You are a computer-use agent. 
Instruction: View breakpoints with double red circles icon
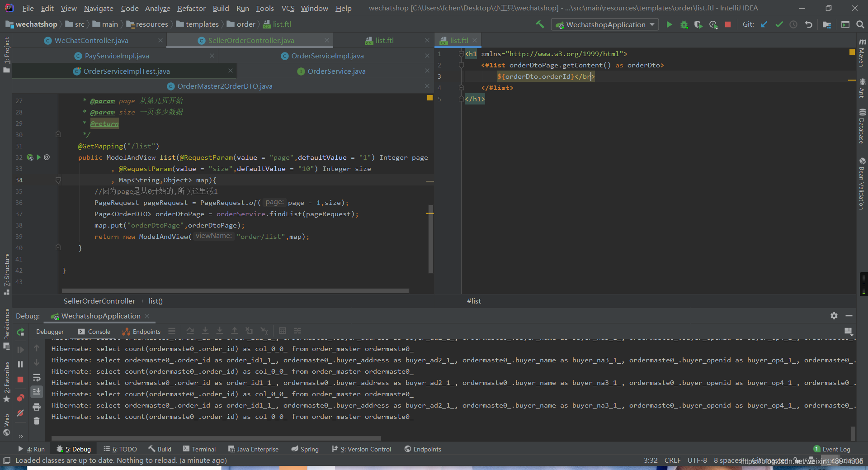point(20,398)
